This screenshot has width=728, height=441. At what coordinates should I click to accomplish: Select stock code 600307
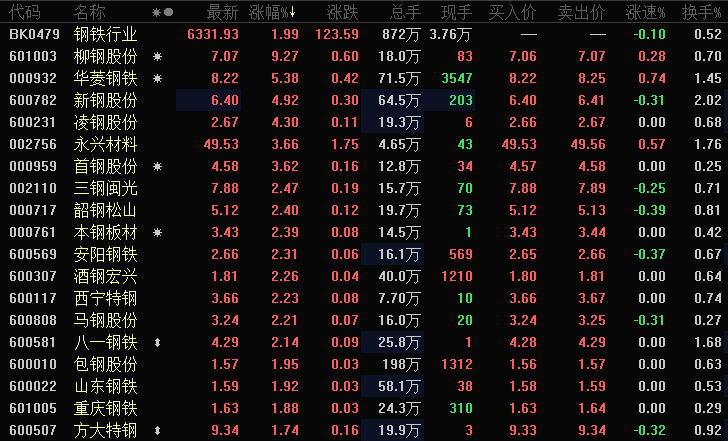point(33,276)
